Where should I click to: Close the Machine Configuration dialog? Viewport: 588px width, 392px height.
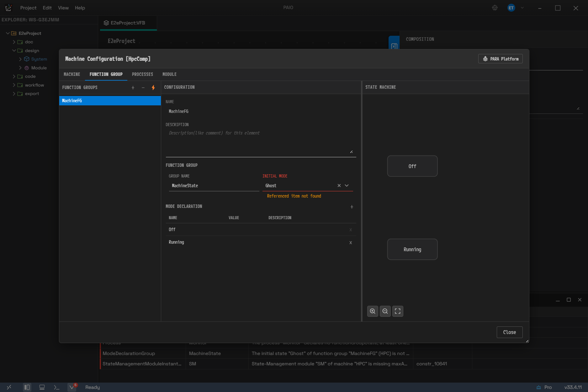(509, 332)
